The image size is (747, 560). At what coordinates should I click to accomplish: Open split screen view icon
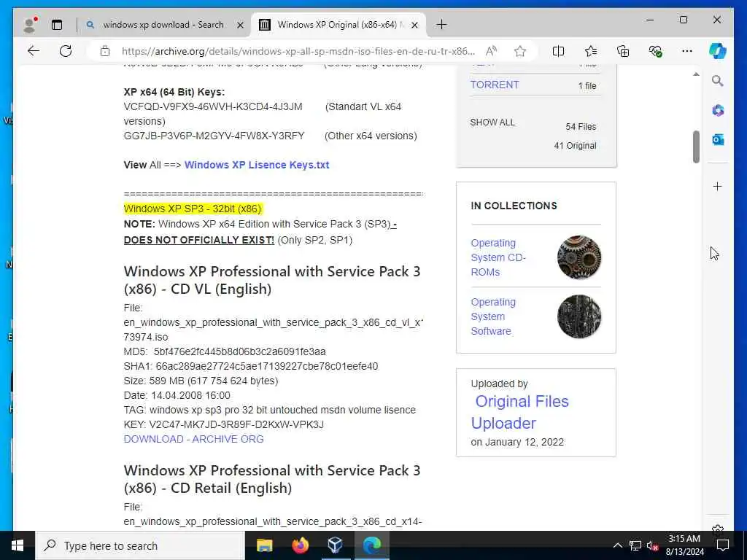pos(558,51)
